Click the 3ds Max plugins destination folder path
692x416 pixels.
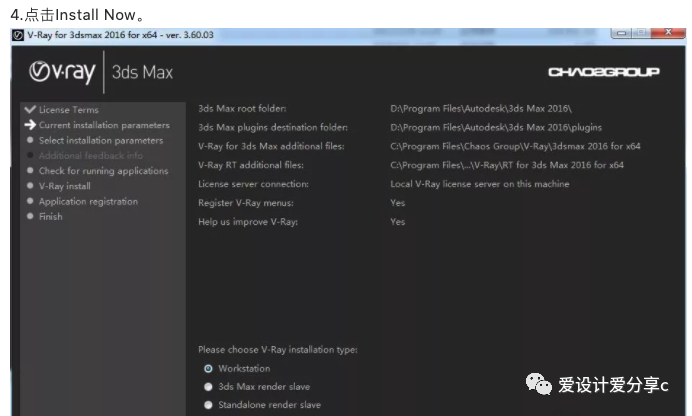click(x=496, y=127)
